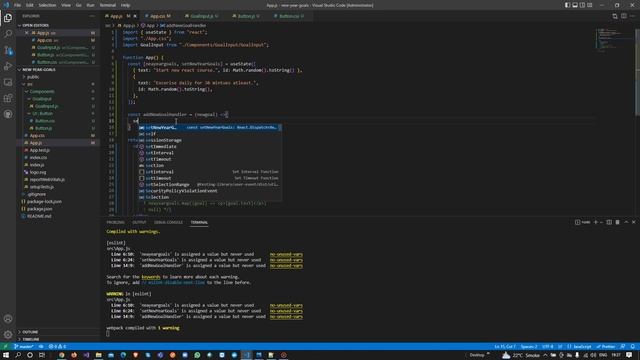This screenshot has width=640, height=360.
Task: Open the Accounts menu icon
Action: (8, 319)
